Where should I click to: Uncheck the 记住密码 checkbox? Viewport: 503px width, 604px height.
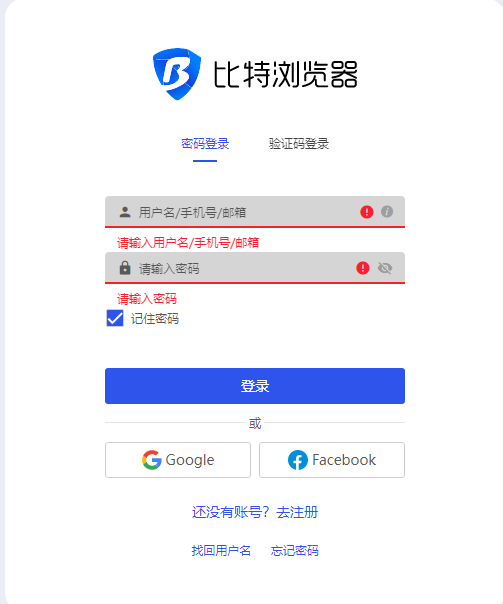tap(115, 318)
